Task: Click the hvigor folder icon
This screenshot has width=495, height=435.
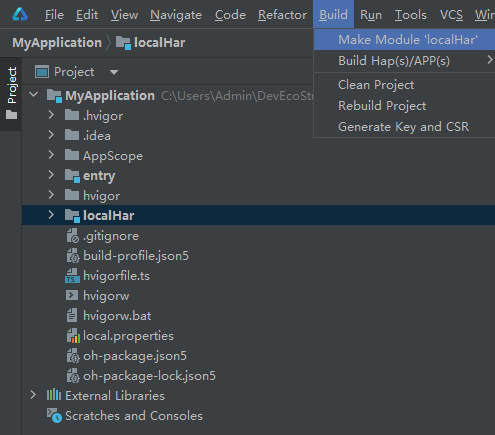Action: tap(72, 195)
